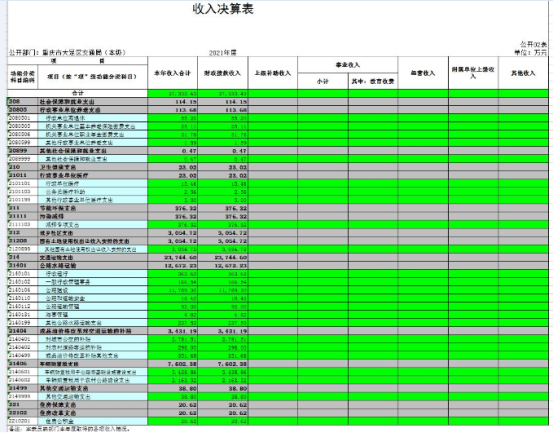Viewport: 554px width, 437px height.
Task: Click the 合计 row label cell
Action: 77,93
